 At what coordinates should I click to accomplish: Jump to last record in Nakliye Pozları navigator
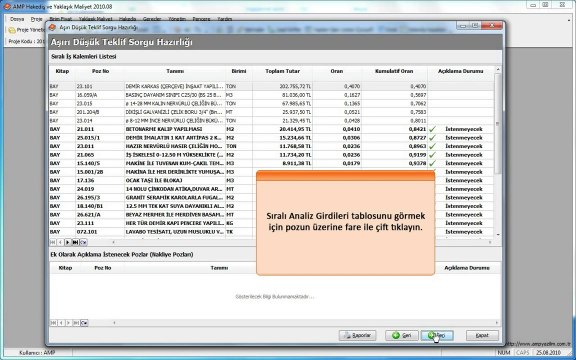pyautogui.click(x=76, y=323)
